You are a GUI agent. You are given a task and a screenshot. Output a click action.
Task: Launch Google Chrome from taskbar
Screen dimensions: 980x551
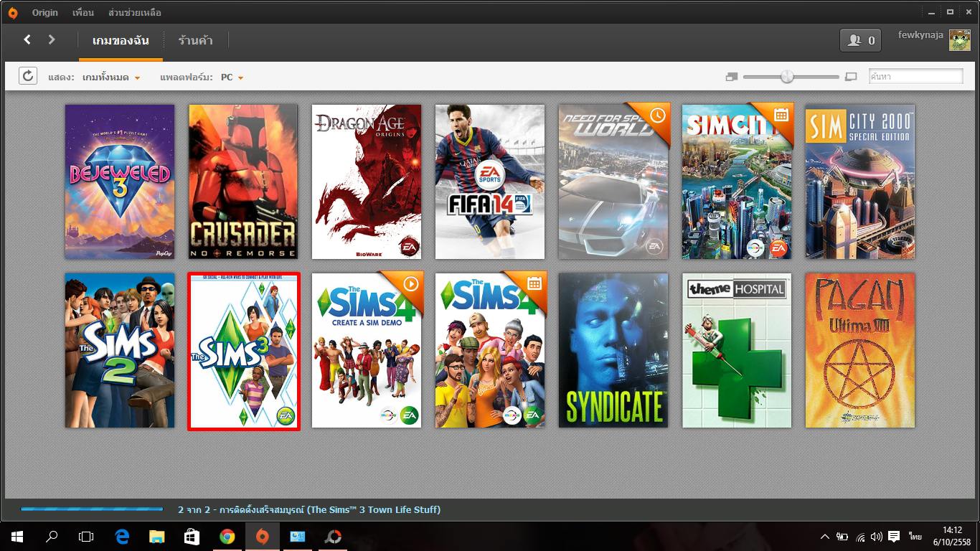pos(227,537)
